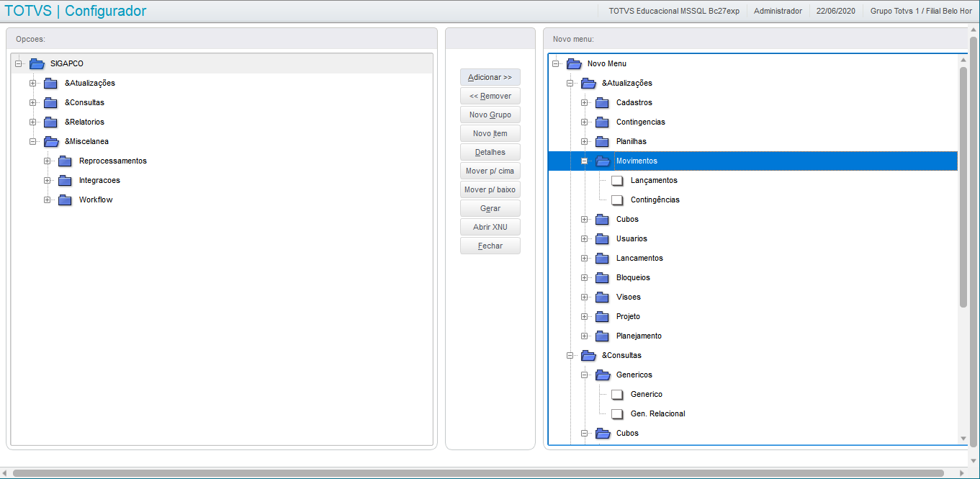Viewport: 980px width, 479px height.
Task: Click folder icon beside Visoes
Action: coord(602,297)
